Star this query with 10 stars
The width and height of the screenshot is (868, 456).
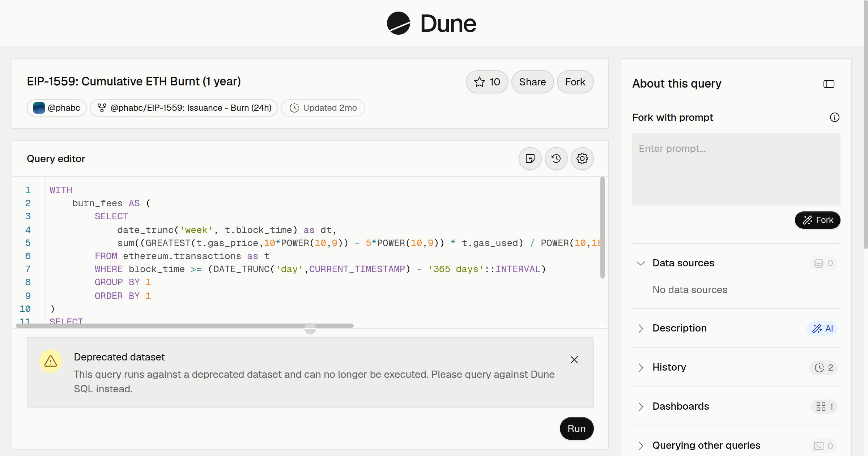click(x=487, y=82)
